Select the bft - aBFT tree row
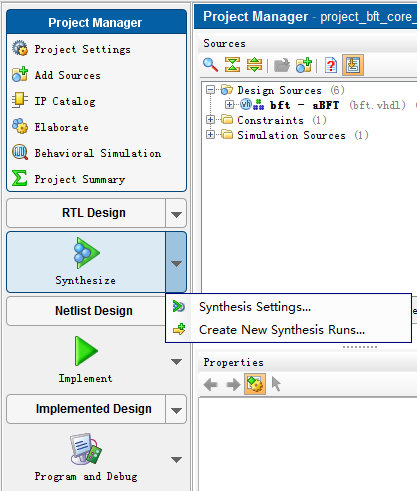417x491 pixels. [315, 105]
